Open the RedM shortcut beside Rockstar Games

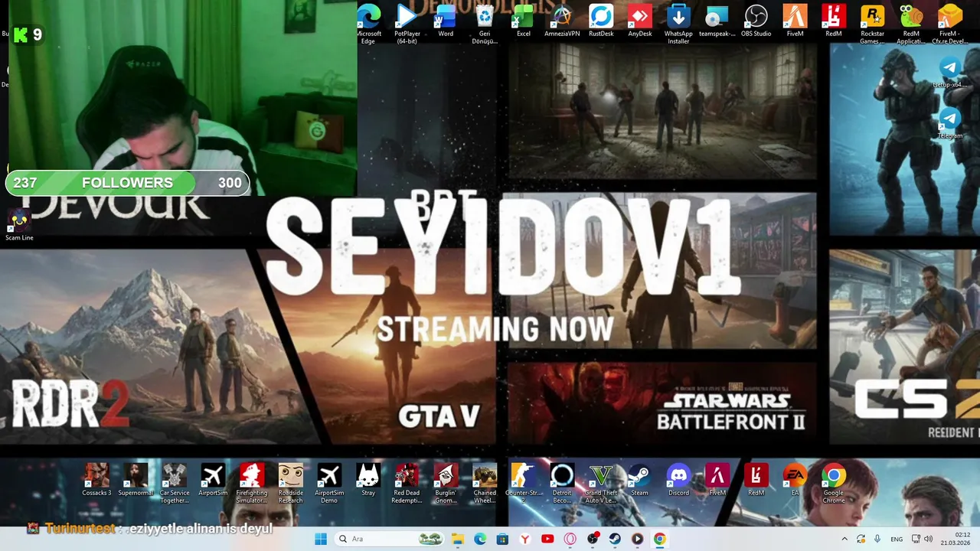click(x=834, y=20)
